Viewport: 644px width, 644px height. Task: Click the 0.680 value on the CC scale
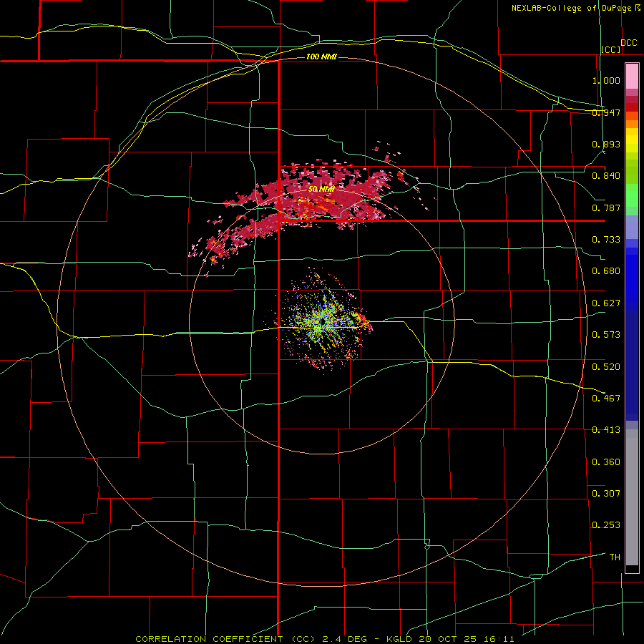(x=606, y=271)
